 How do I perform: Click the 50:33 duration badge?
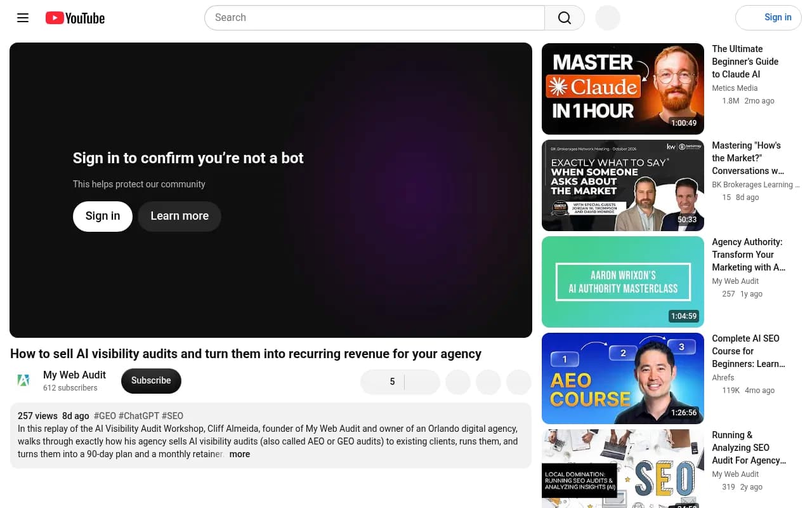(x=687, y=220)
